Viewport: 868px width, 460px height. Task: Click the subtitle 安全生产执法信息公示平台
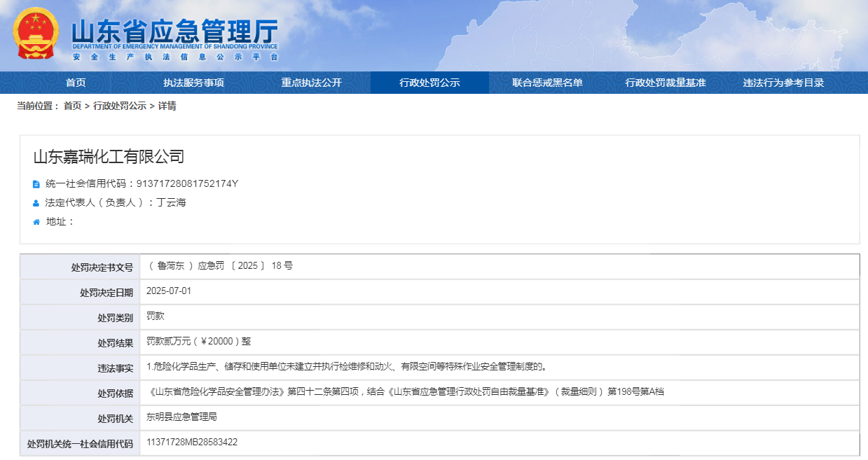click(175, 57)
